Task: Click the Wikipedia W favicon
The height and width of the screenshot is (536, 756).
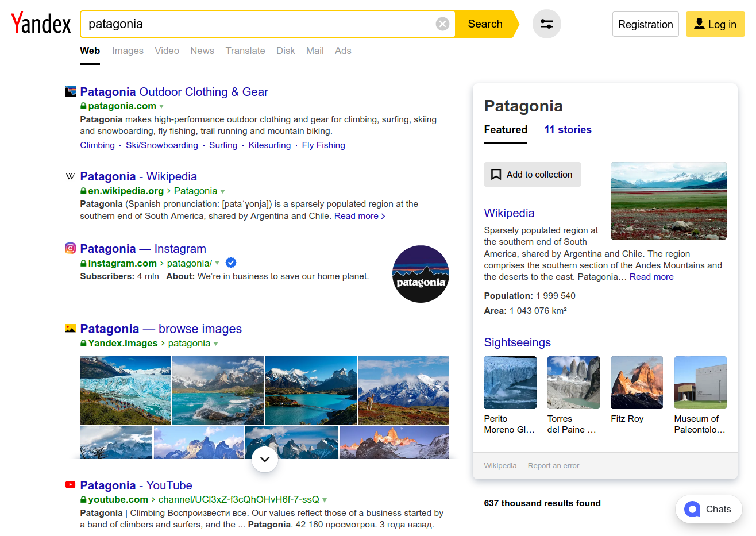Action: [70, 176]
